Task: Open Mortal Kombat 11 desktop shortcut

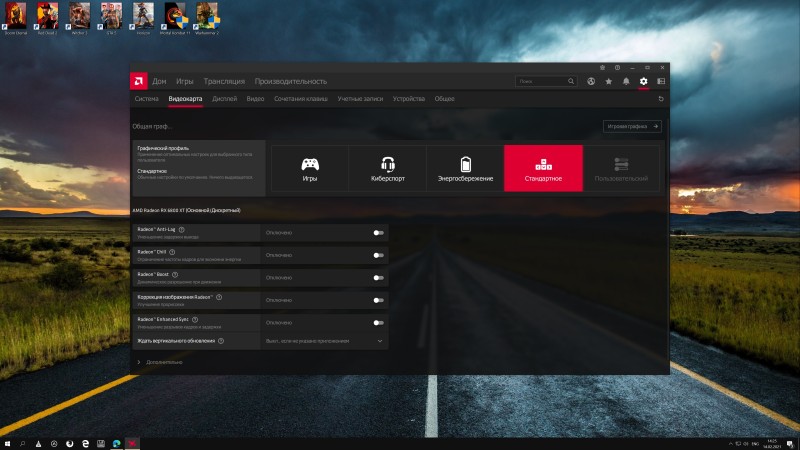Action: tap(175, 19)
